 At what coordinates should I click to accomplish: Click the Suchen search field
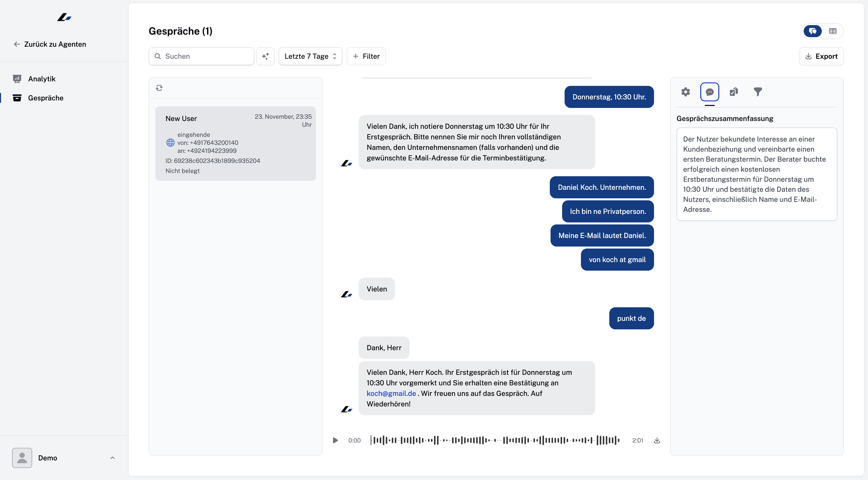point(205,56)
